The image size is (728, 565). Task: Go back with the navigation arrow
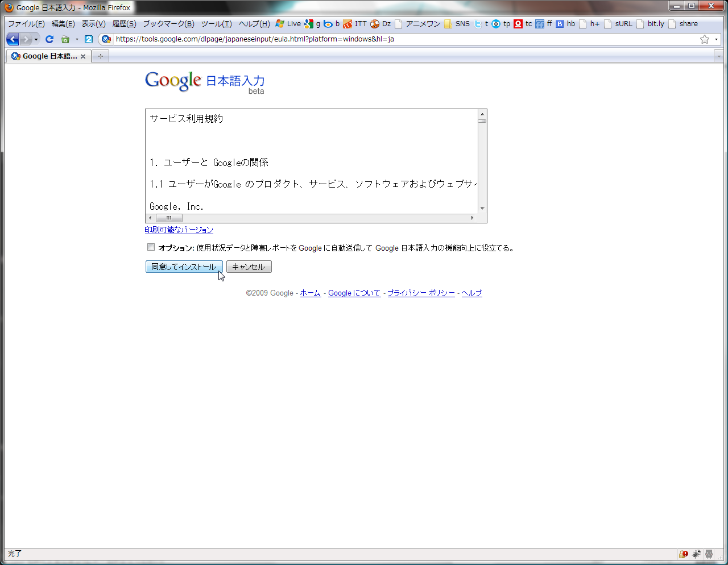point(13,39)
